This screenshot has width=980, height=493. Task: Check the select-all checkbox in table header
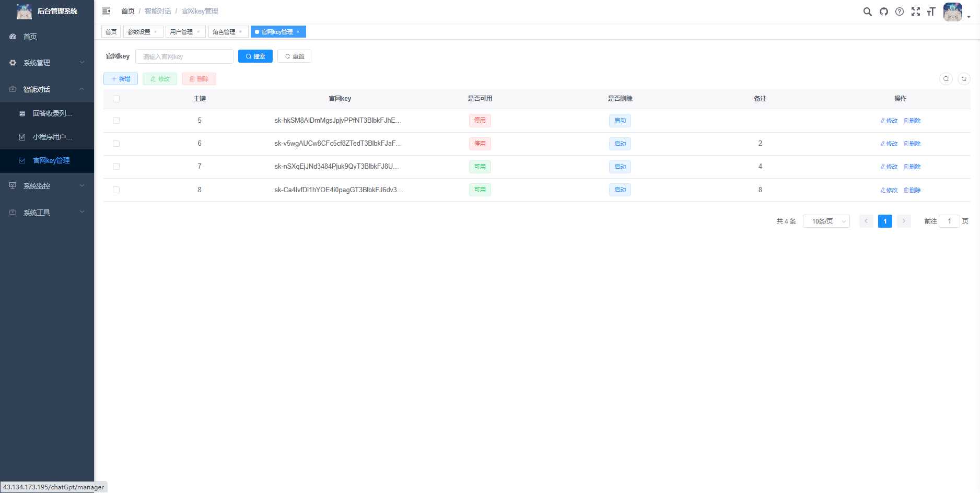tap(116, 98)
